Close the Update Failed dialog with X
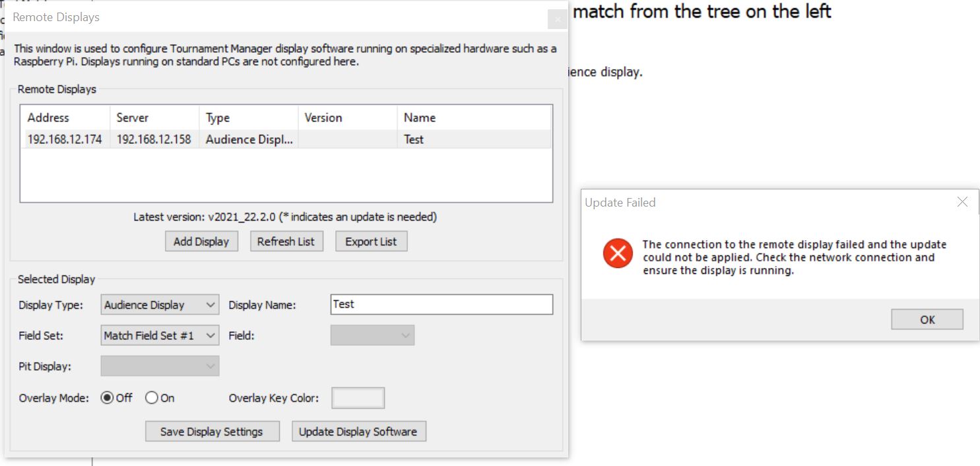Screen dimensions: 980x466 coord(962,203)
